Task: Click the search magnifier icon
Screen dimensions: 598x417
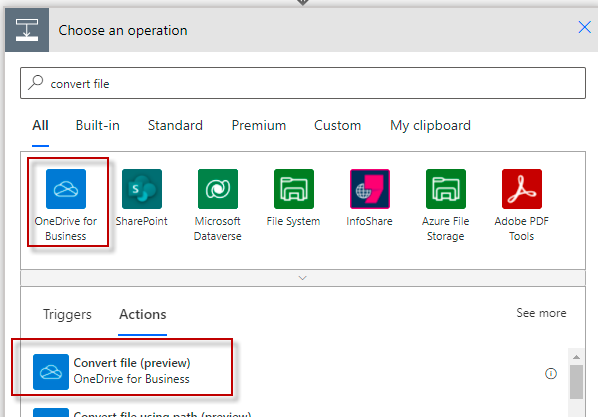Action: coord(36,82)
